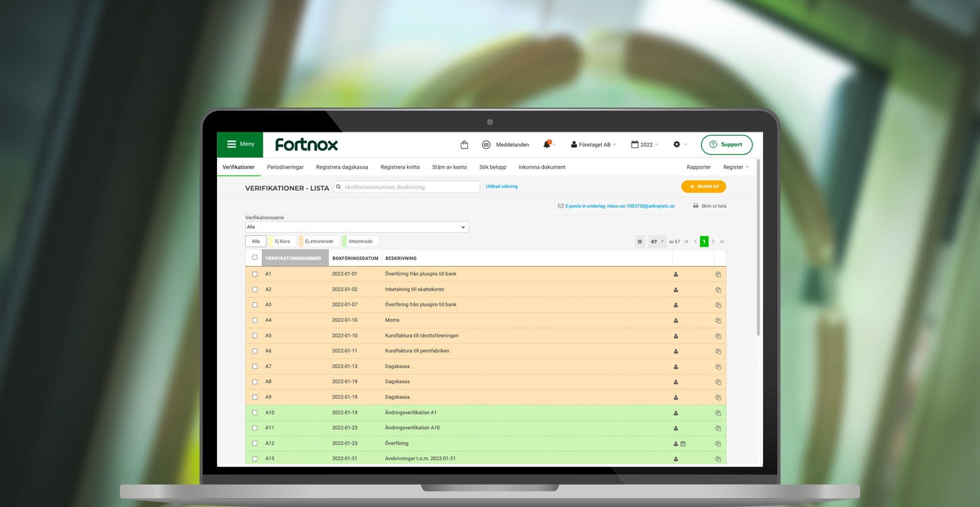
Task: Click the printer icon for Skriv ut lista
Action: tap(696, 206)
